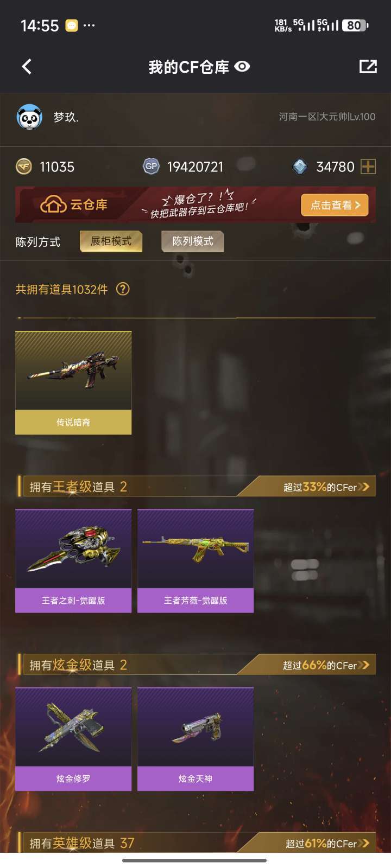Select the 王者之刺-觉醒版 item card
This screenshot has width=391, height=868.
(x=73, y=561)
